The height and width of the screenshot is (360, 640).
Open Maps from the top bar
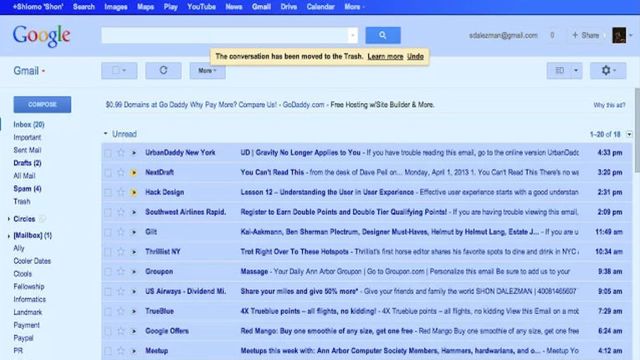click(145, 7)
